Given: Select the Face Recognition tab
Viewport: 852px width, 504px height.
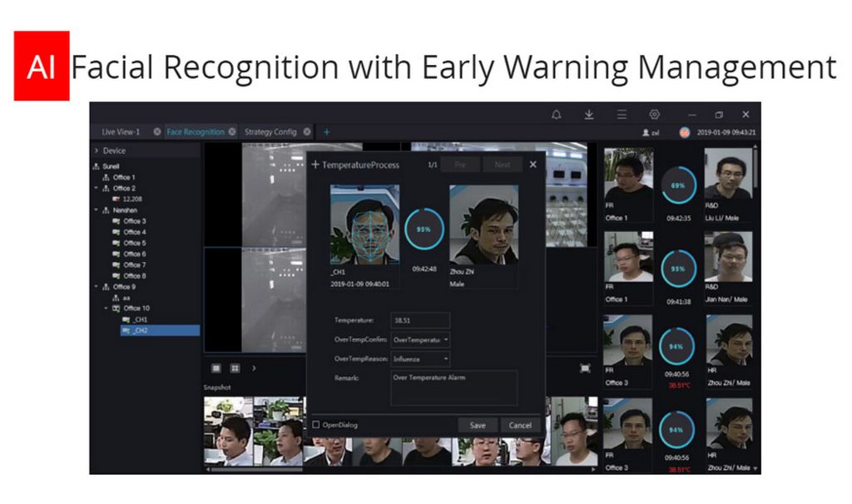Looking at the screenshot, I should (x=196, y=131).
